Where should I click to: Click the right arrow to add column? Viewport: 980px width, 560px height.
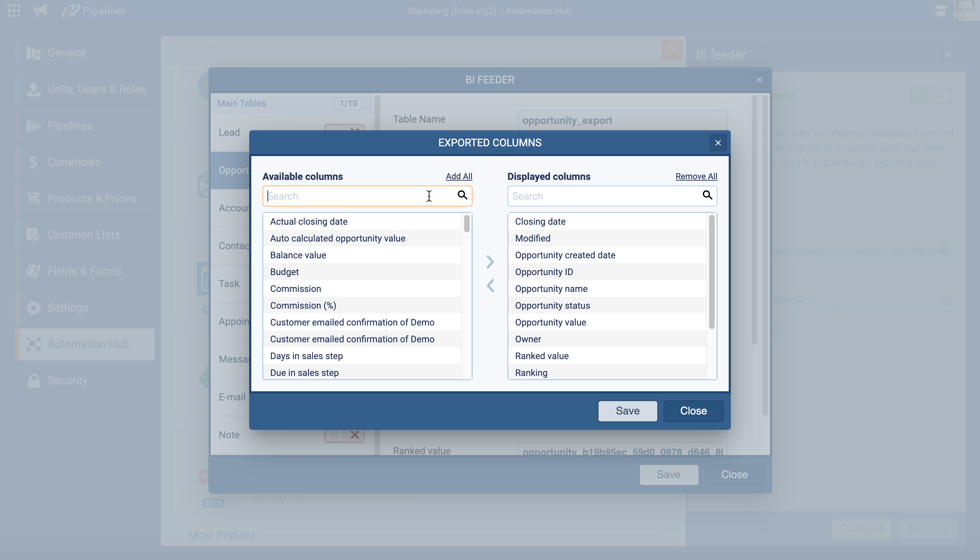[490, 262]
